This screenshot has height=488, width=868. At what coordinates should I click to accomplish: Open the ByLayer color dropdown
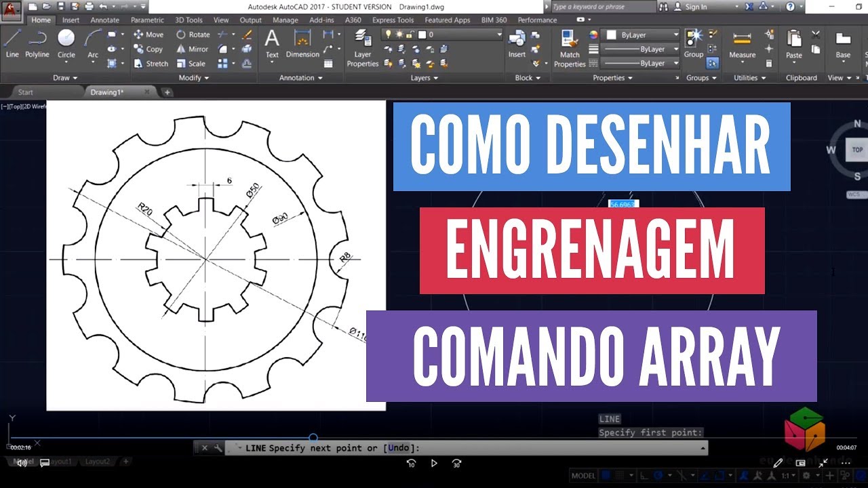pos(642,35)
